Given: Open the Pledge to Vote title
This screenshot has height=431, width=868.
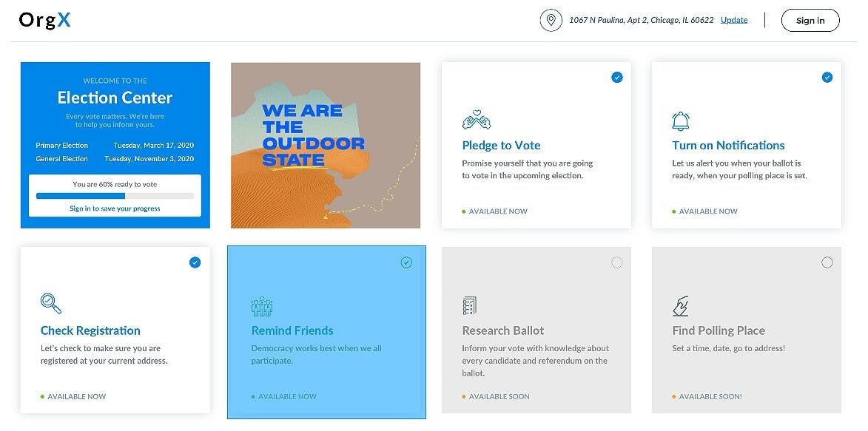Looking at the screenshot, I should coord(501,146).
